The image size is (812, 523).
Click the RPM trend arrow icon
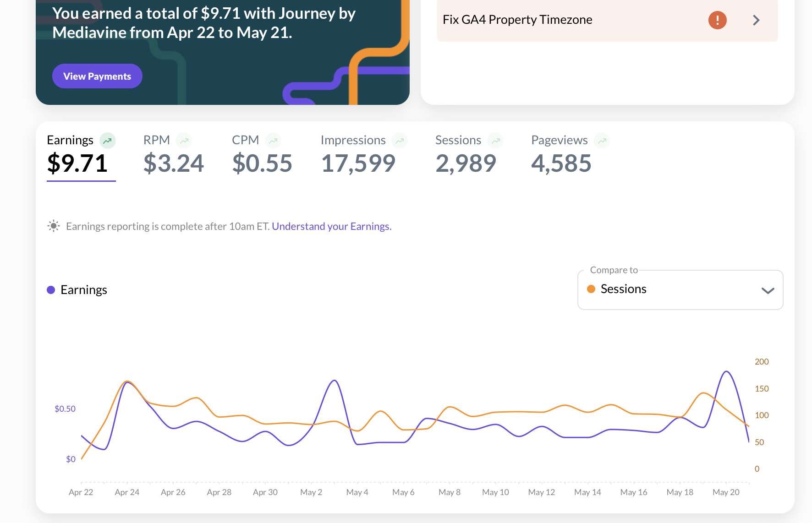pyautogui.click(x=184, y=141)
